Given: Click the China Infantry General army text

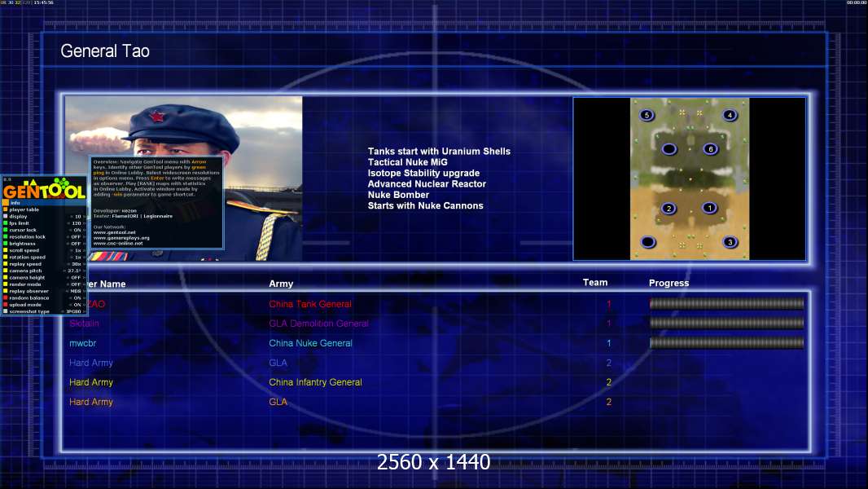Looking at the screenshot, I should coord(316,382).
